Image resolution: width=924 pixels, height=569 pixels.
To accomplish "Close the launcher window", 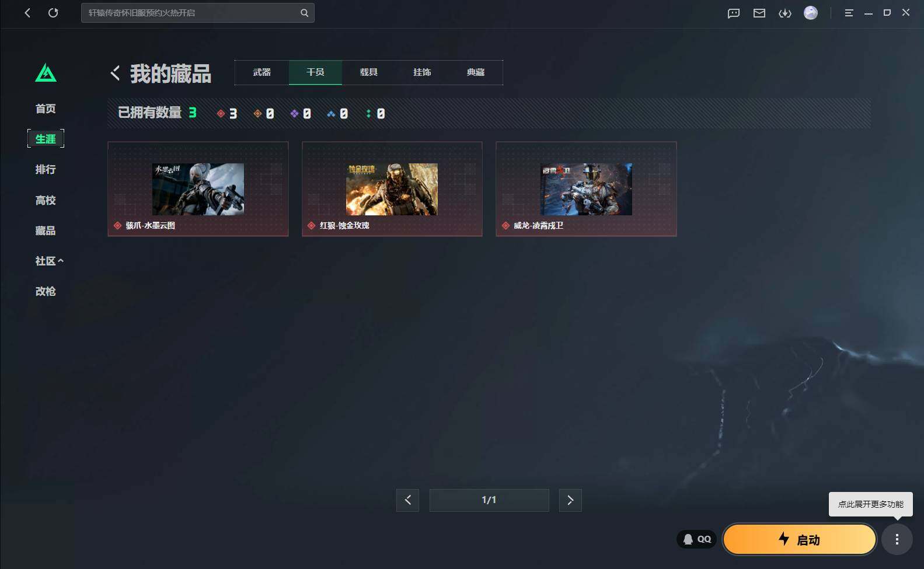I will click(906, 12).
